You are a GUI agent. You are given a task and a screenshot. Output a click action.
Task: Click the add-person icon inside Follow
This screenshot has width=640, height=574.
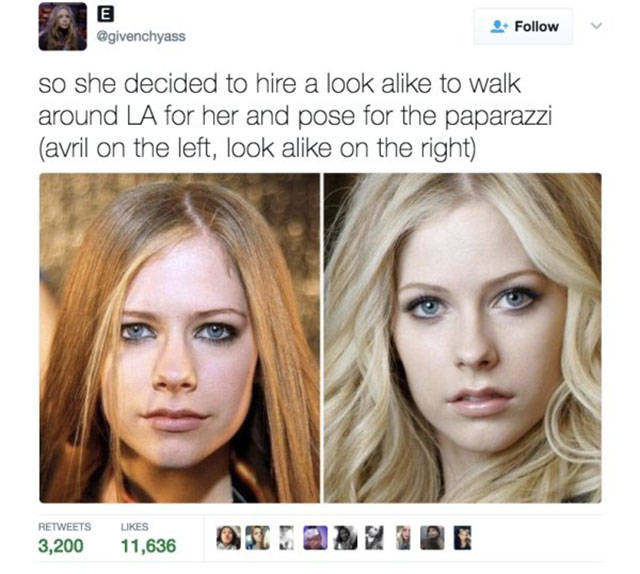point(499,27)
